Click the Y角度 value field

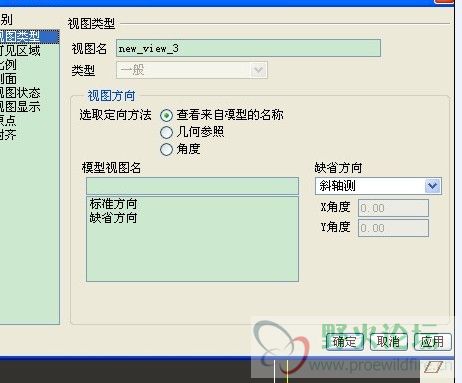[x=393, y=228]
